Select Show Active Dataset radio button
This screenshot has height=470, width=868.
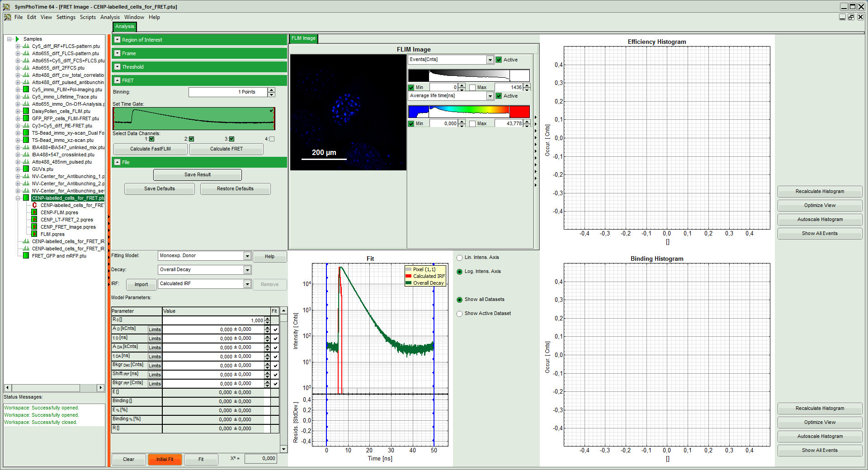tap(460, 314)
